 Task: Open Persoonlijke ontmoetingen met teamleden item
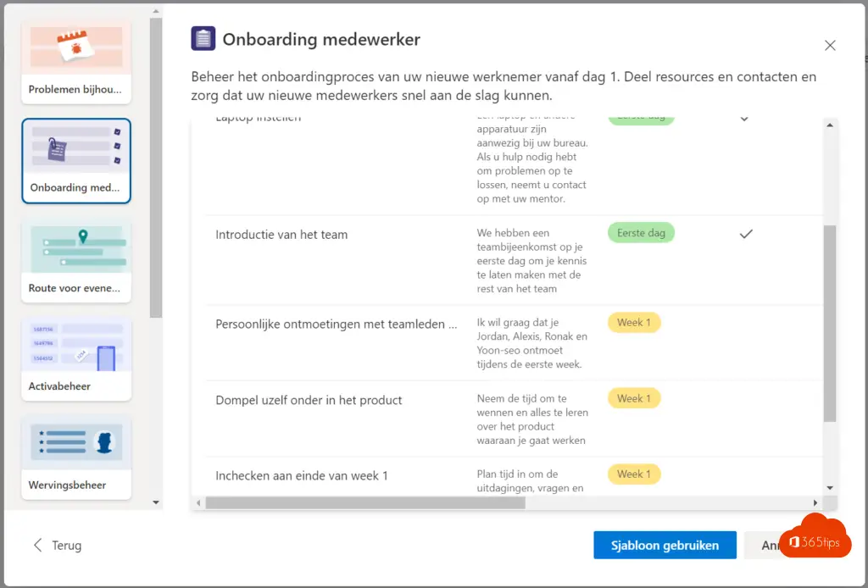coord(336,324)
